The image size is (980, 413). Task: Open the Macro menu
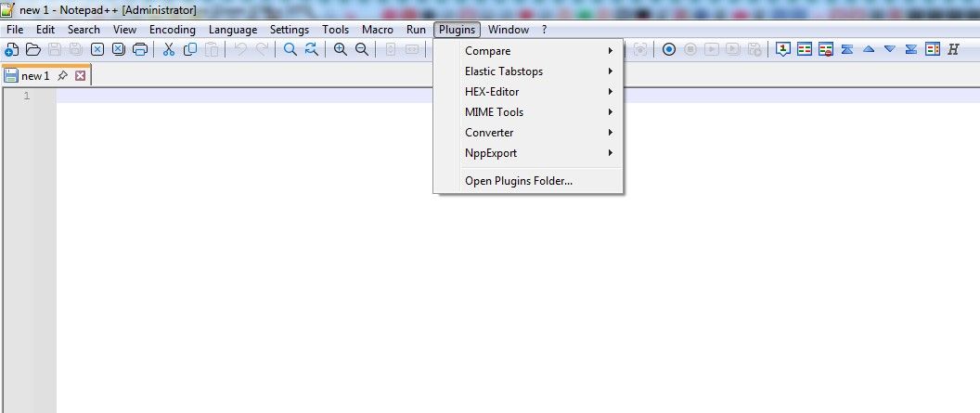378,30
